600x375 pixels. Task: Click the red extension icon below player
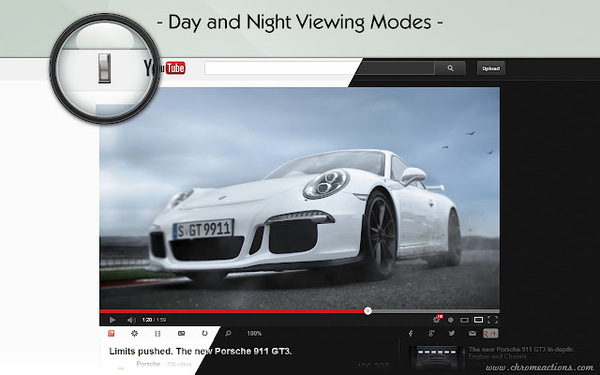111,333
